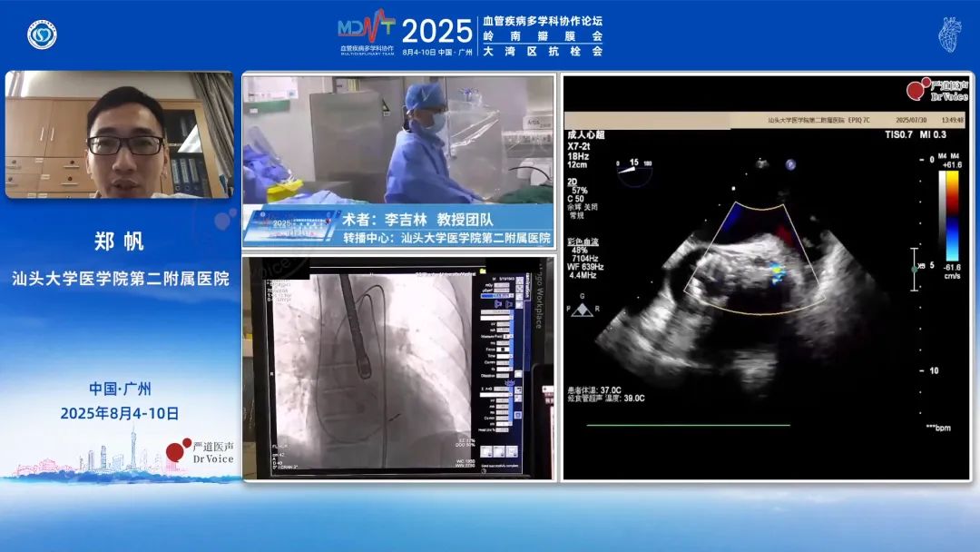This screenshot has width=980, height=552.
Task: Click the circular hospital logo at top-left
Action: click(42, 34)
